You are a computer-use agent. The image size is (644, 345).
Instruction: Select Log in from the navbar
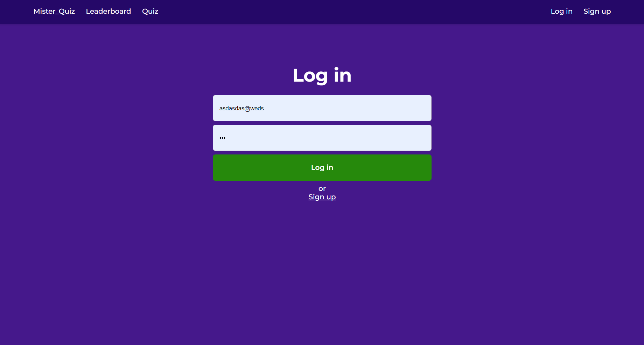tap(561, 11)
